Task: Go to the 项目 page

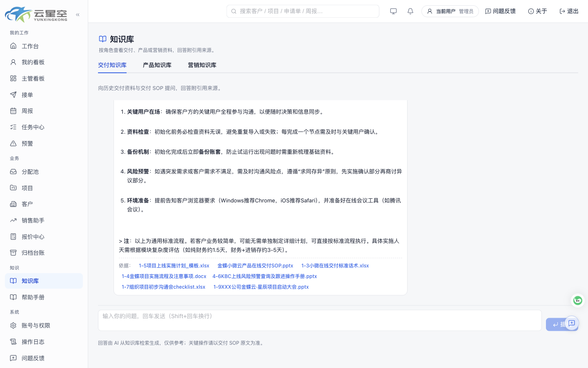Action: (44, 188)
